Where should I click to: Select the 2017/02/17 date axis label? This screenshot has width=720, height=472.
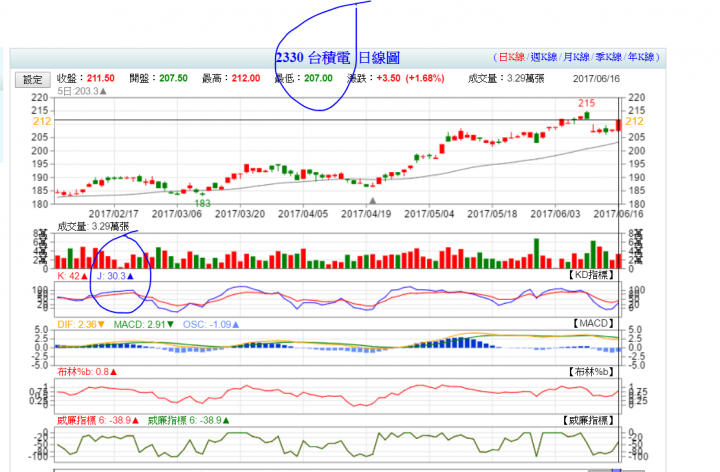[113, 214]
